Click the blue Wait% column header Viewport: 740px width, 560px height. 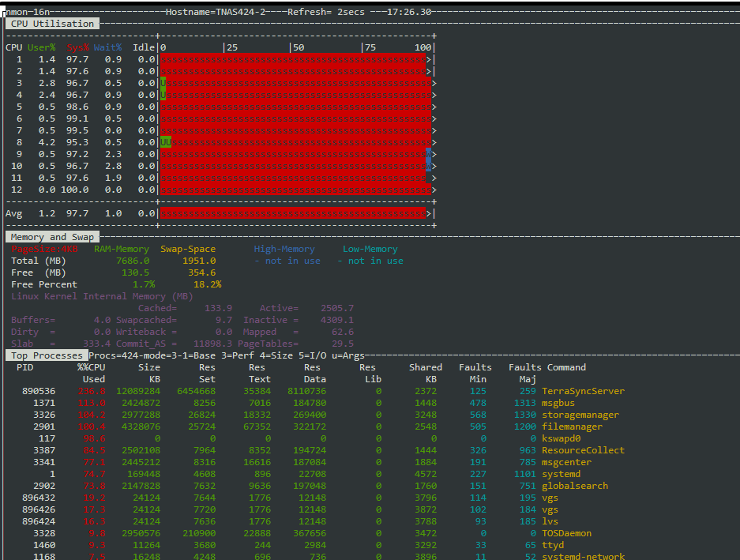click(107, 47)
